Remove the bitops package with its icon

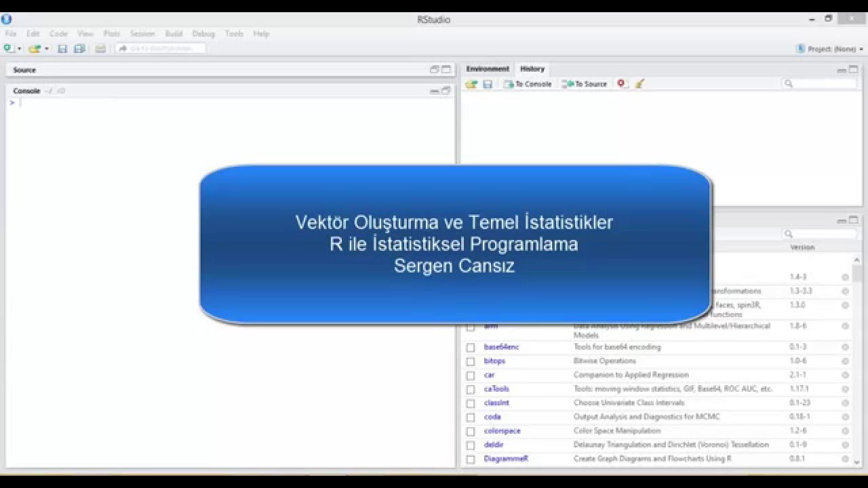(845, 361)
